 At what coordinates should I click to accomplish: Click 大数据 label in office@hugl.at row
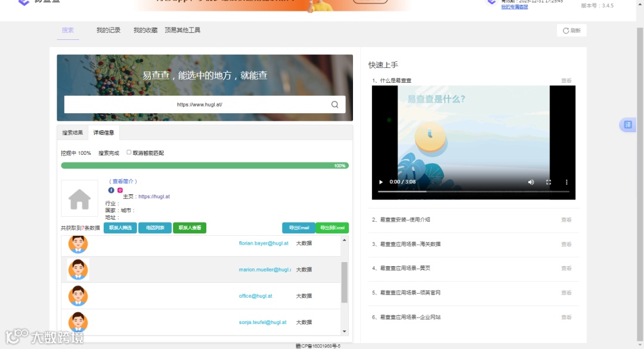click(304, 295)
